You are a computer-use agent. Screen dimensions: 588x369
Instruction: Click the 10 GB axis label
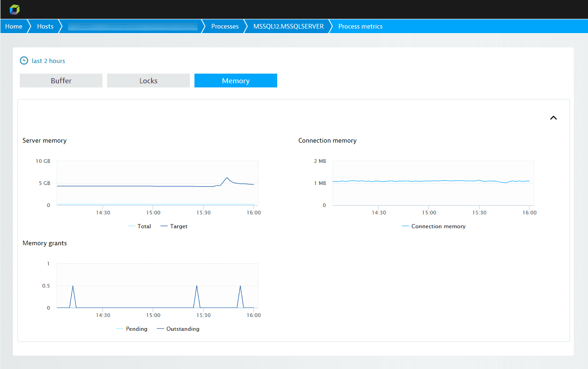[x=43, y=161]
